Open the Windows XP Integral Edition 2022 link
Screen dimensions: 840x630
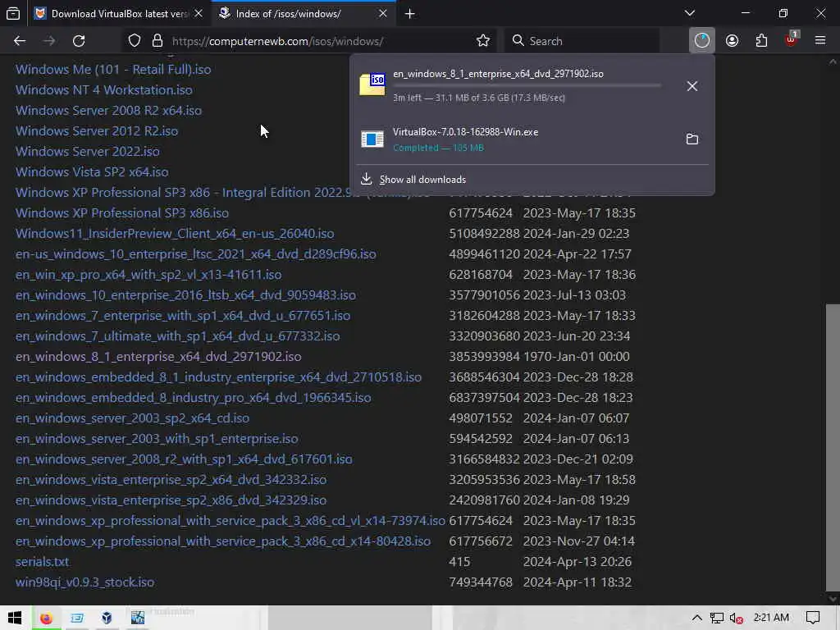coord(182,192)
